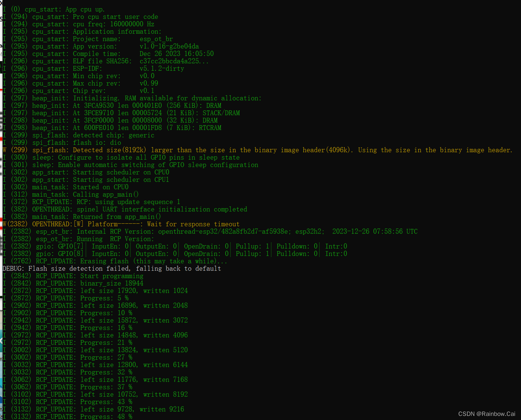Click the 'left size 17920, written 1024' line
The height and width of the screenshot is (420, 521).
[x=95, y=291]
